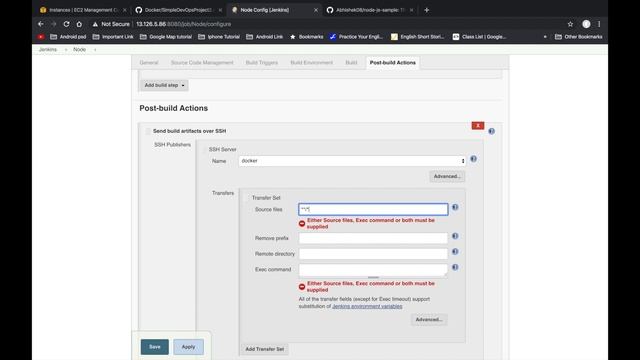The width and height of the screenshot is (640, 360).
Task: Click Advanced in the Transfer Set
Action: tap(429, 320)
